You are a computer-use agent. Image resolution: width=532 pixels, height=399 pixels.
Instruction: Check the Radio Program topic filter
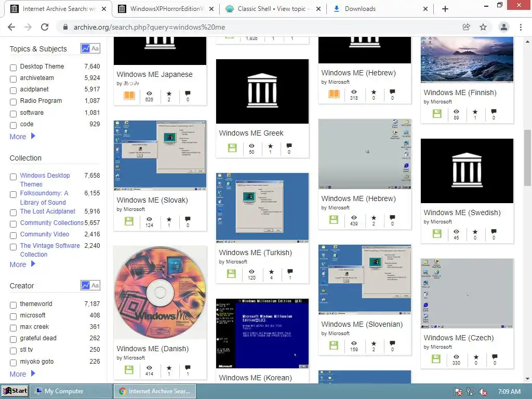pos(13,102)
